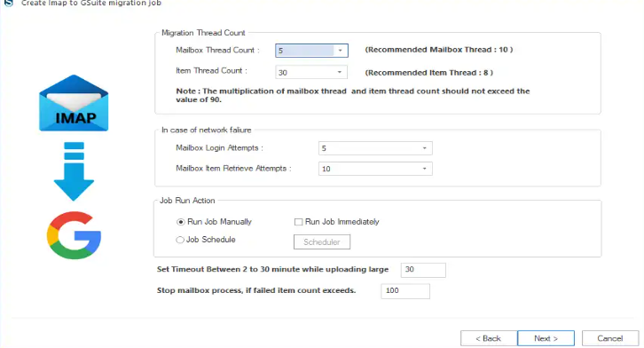Click the 'In case of network failure' group title

pos(206,130)
